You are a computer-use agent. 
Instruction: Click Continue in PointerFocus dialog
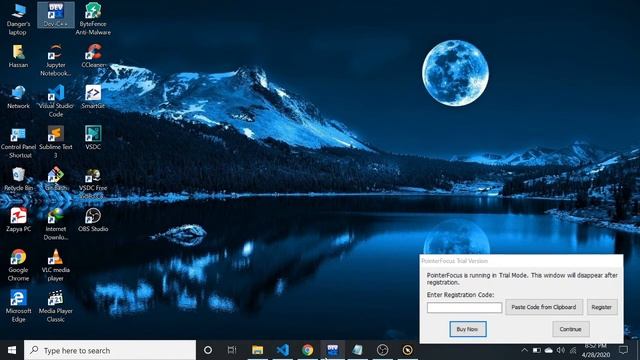(x=570, y=329)
